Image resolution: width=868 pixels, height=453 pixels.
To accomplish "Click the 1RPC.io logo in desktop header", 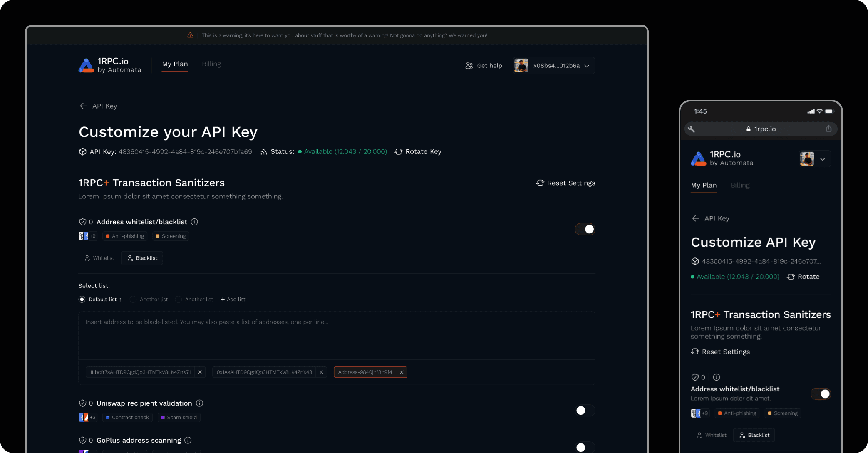I will [x=86, y=66].
